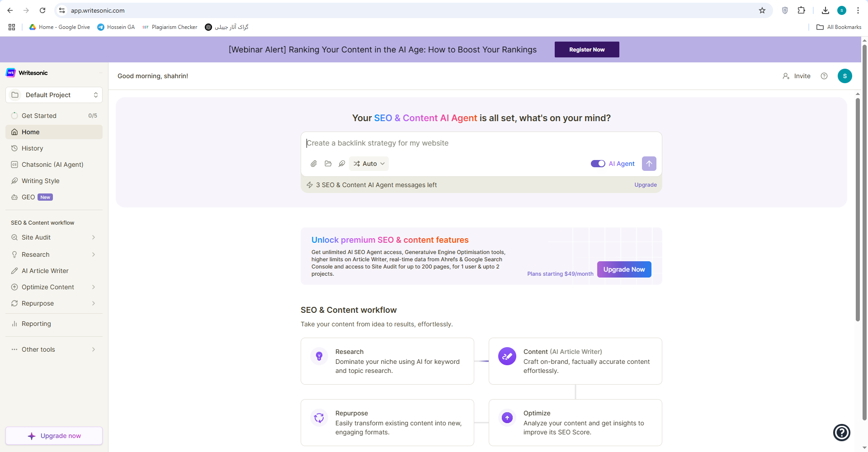Open the Repurpose workflow card
The height and width of the screenshot is (452, 868).
387,423
